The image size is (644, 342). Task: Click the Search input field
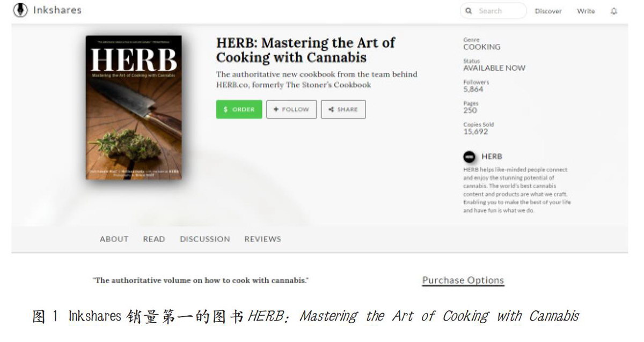pyautogui.click(x=493, y=11)
